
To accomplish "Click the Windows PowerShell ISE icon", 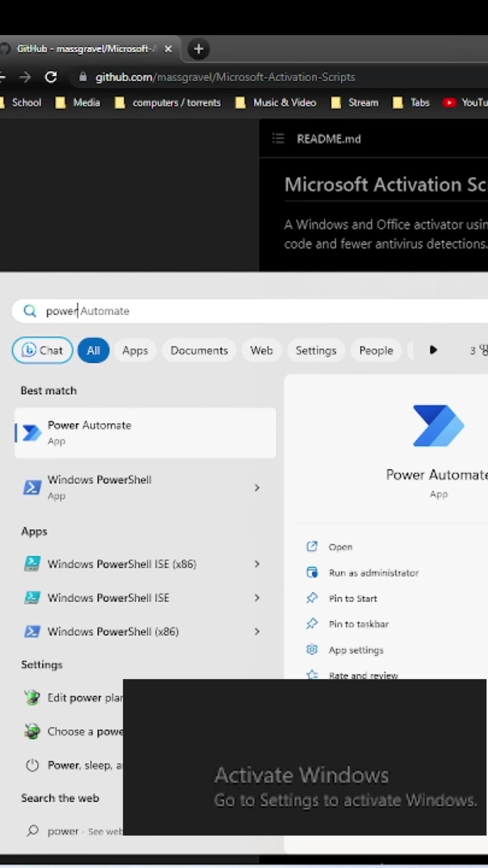I will [x=32, y=598].
